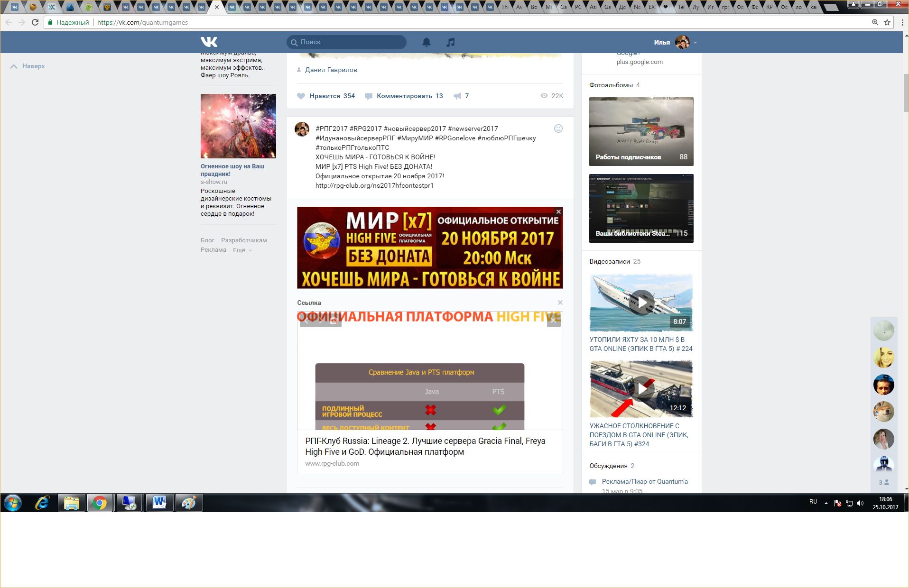
Task: Upload own preview camera icon
Action: click(334, 321)
